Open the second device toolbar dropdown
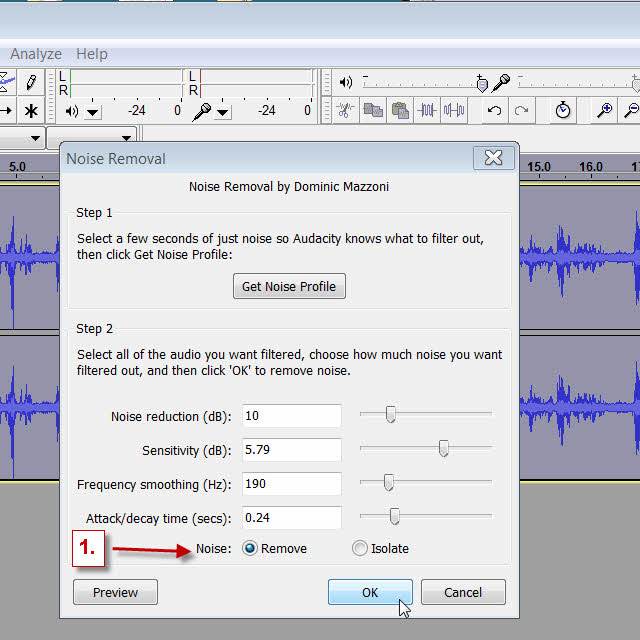The width and height of the screenshot is (640, 640). [x=126, y=138]
